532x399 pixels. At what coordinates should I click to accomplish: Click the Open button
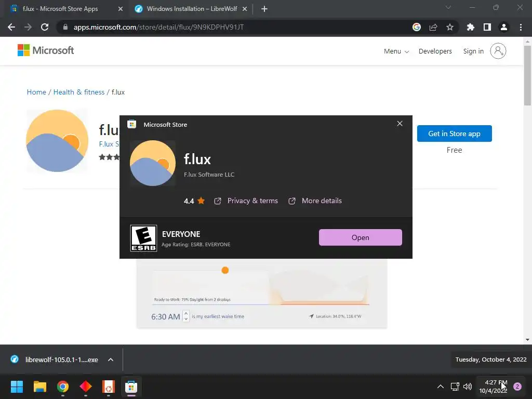pos(361,237)
